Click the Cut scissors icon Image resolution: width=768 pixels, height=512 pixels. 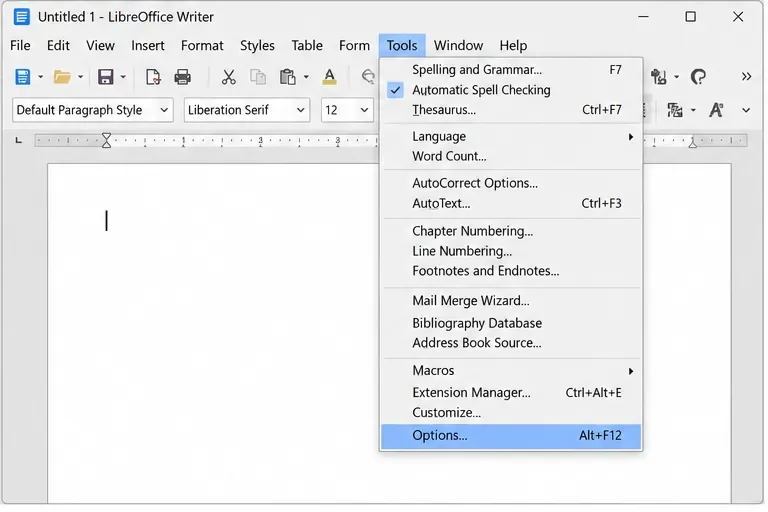(x=228, y=77)
